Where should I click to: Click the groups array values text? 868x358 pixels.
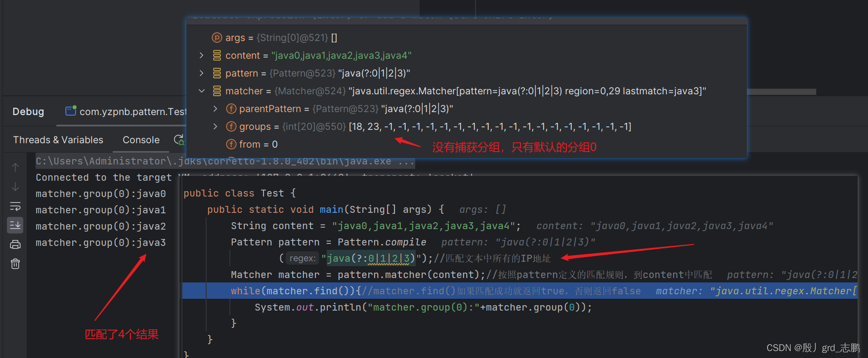tap(490, 126)
